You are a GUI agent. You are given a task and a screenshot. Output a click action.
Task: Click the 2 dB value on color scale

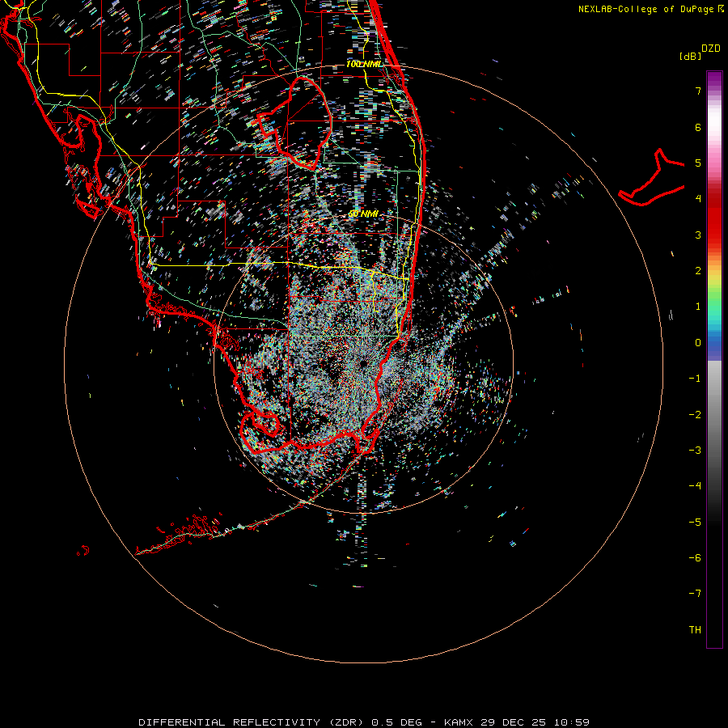(x=698, y=271)
